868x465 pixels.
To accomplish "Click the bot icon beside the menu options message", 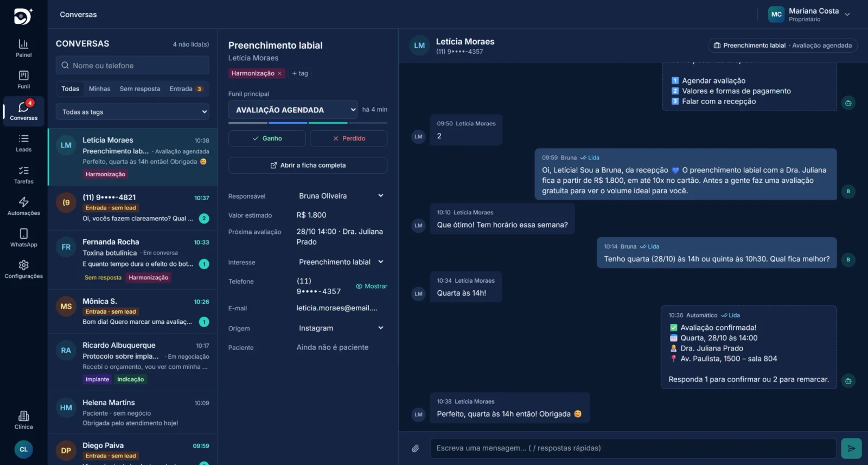I will [x=848, y=103].
